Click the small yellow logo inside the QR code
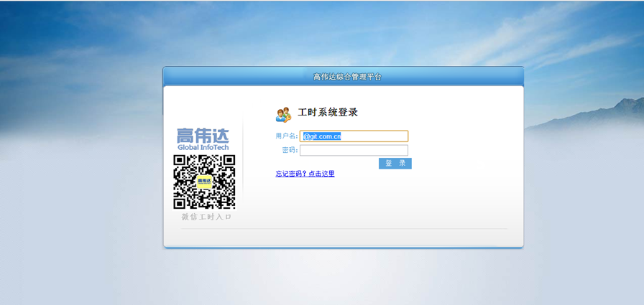This screenshot has height=305, width=644. (x=204, y=182)
